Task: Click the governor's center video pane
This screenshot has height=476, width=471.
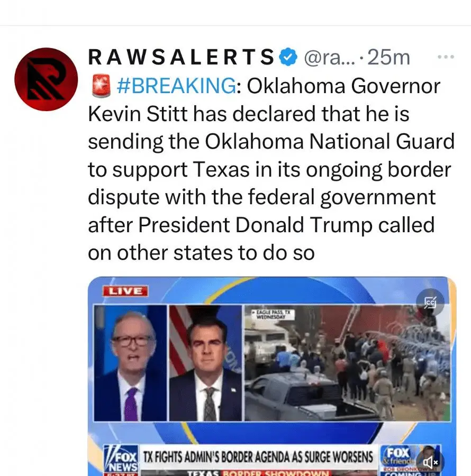Action: click(x=205, y=363)
